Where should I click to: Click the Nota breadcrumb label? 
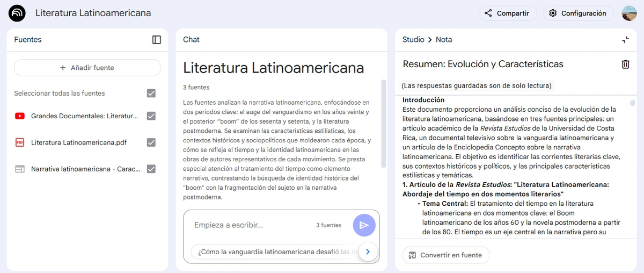(444, 40)
